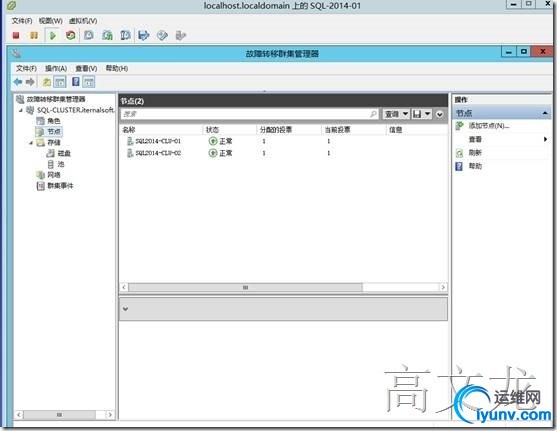Viewport: 557px width, 431px height.
Task: Click the round chevron expand button beside search
Action: tap(439, 114)
